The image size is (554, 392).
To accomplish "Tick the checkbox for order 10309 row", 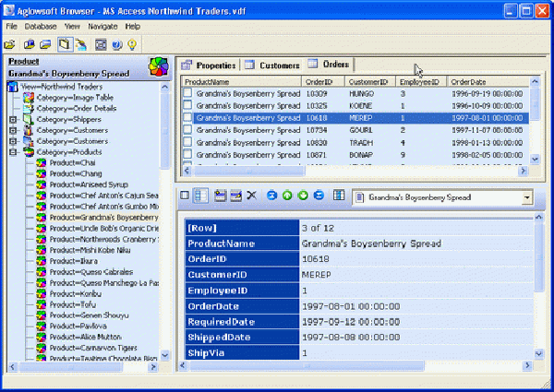I will pyautogui.click(x=187, y=94).
